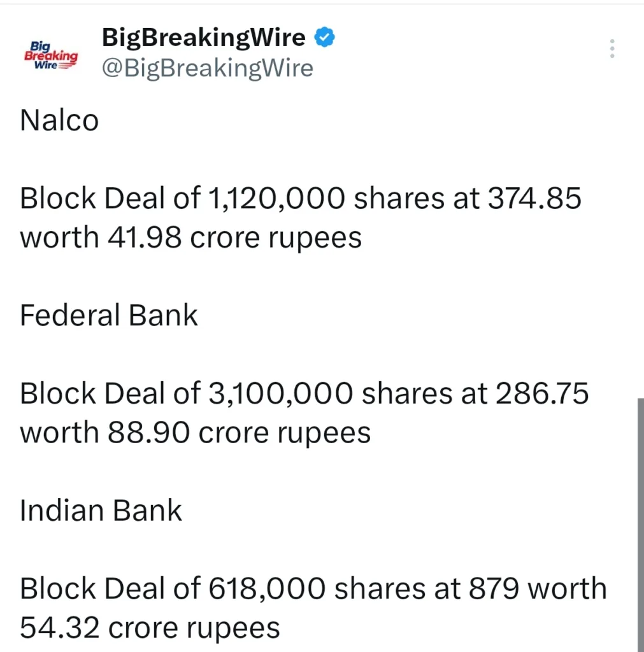Screen dimensions: 644x652
Task: Select the word Nalco in the post
Action: [59, 120]
